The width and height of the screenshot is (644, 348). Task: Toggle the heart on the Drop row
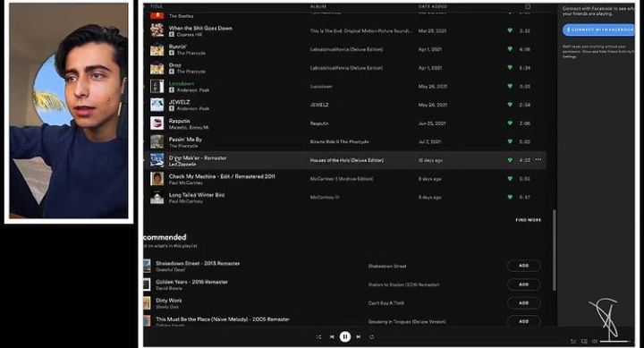[x=510, y=67]
